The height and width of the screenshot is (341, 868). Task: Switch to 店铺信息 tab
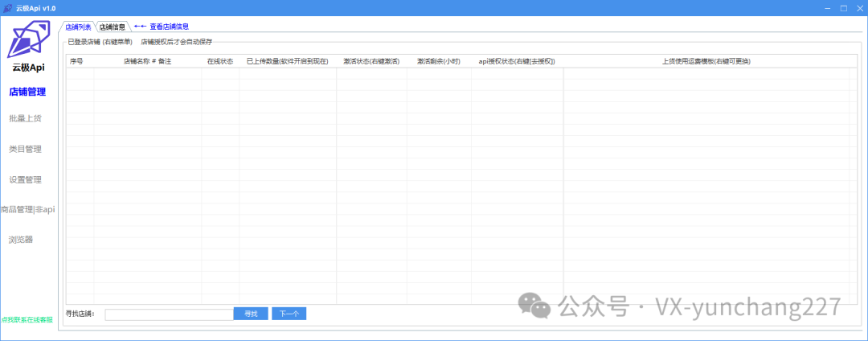[x=113, y=27]
